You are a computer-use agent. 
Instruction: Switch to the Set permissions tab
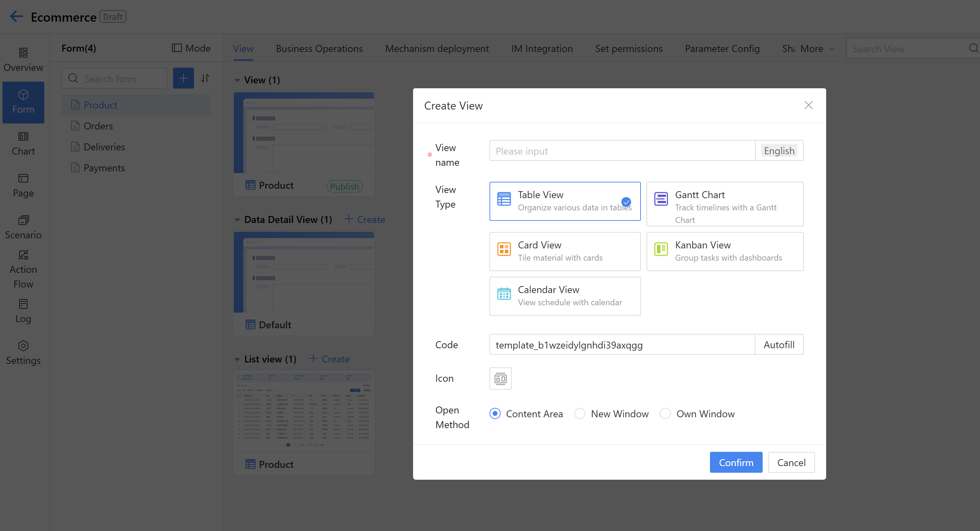pyautogui.click(x=628, y=49)
